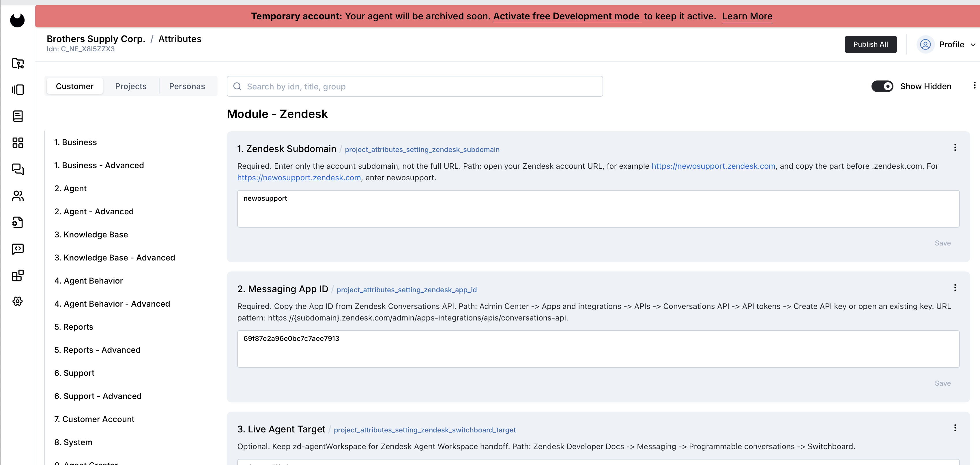Open the chat bubbles icon in the sidebar
The height and width of the screenshot is (465, 980).
18,169
